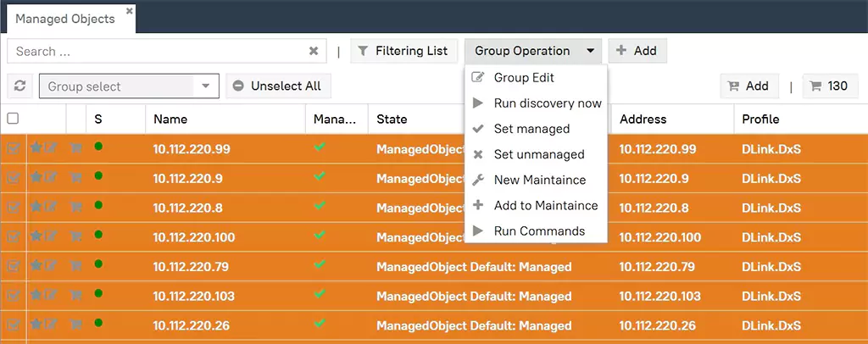868x344 pixels.
Task: Close the Managed Objects tab
Action: [129, 11]
